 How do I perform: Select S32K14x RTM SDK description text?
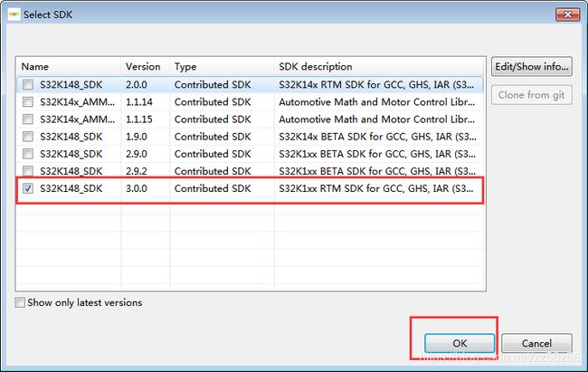376,85
